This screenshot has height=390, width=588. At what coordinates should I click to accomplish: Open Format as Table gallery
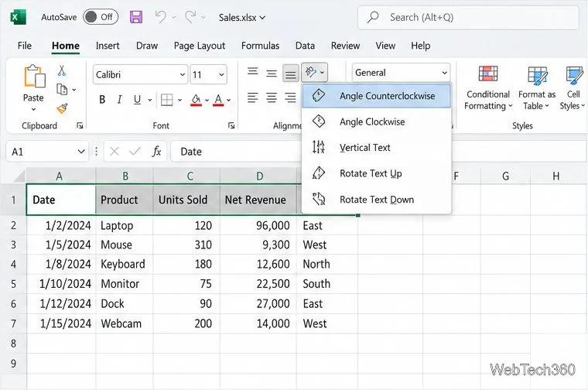tap(537, 87)
